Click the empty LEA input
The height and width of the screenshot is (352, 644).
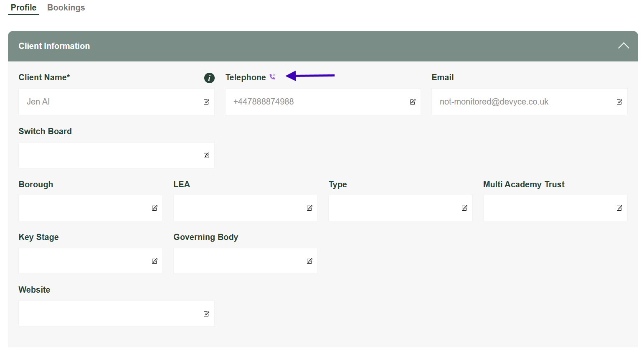(246, 208)
